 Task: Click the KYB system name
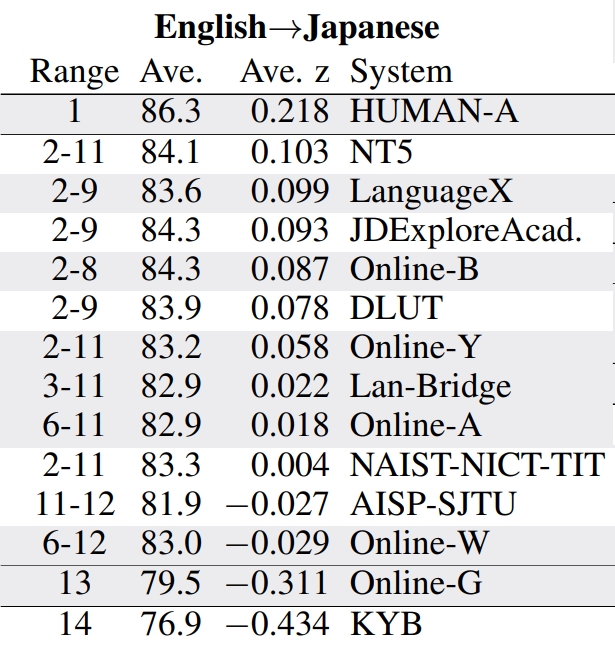386,625
